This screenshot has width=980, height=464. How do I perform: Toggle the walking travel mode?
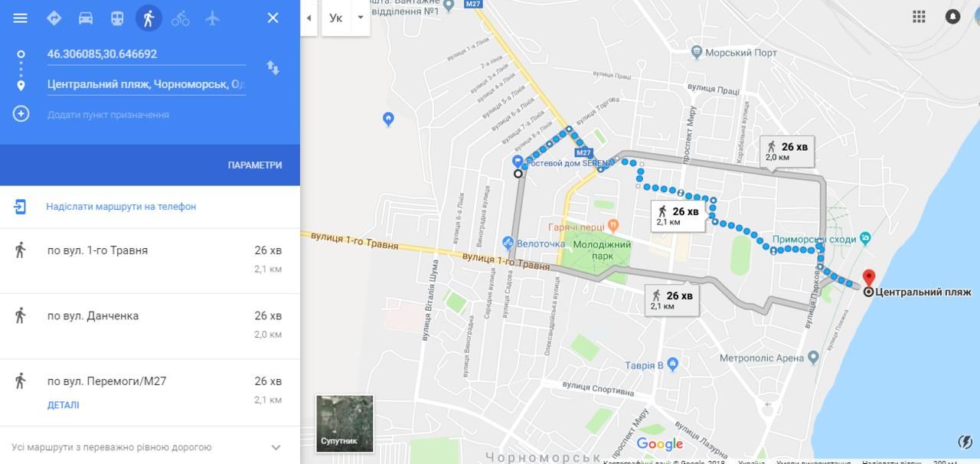149,18
